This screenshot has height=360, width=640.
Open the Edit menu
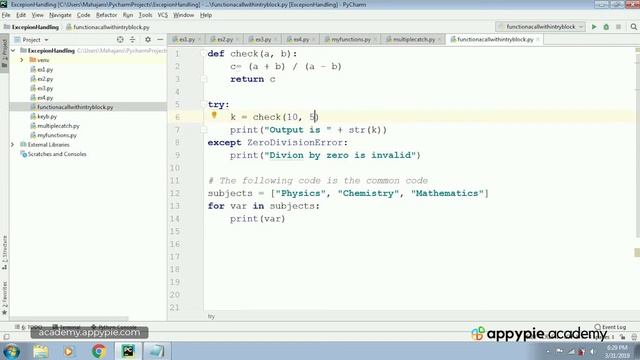[21, 15]
